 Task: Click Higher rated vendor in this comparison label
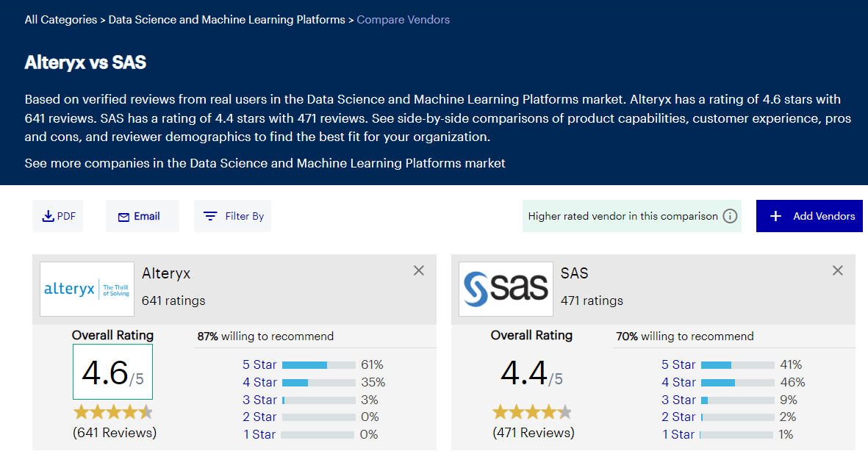pyautogui.click(x=623, y=216)
